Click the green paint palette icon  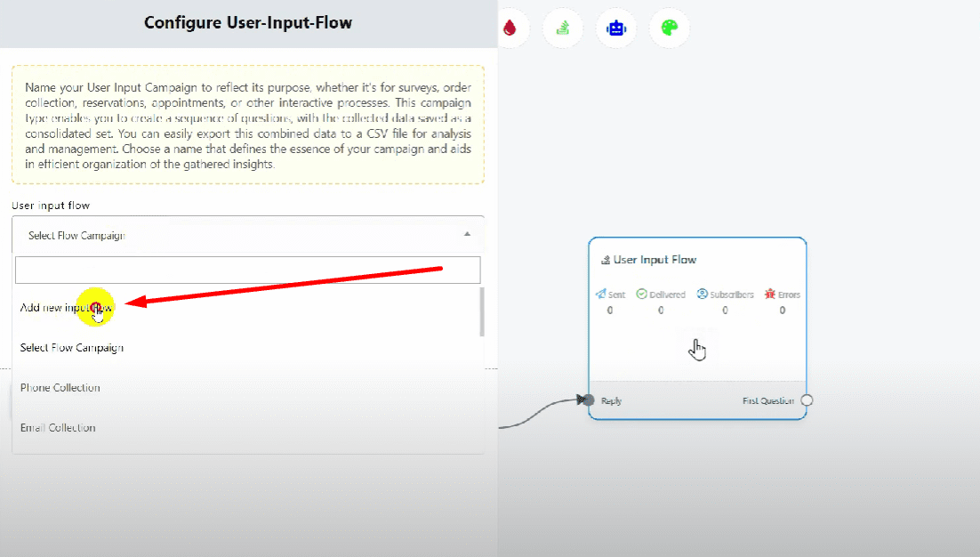click(669, 28)
